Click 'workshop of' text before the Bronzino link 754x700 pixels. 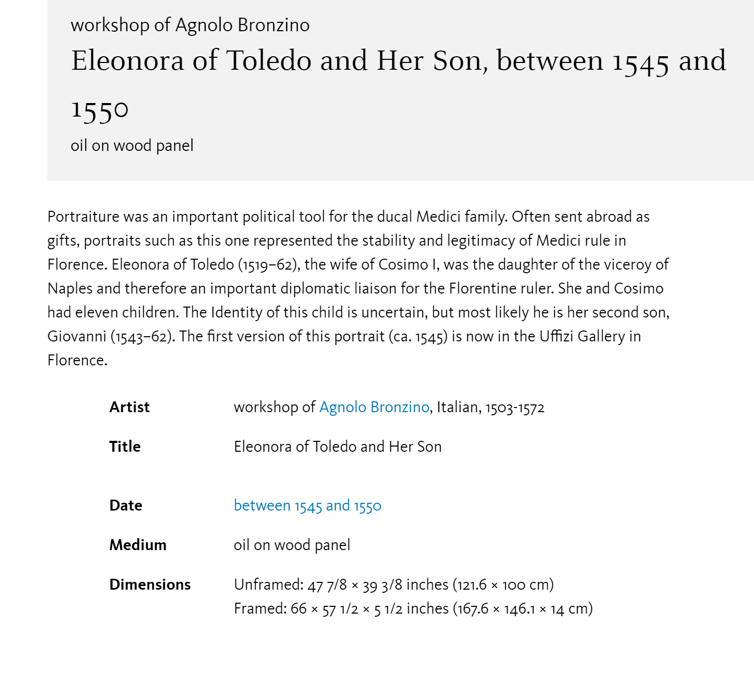(x=275, y=407)
